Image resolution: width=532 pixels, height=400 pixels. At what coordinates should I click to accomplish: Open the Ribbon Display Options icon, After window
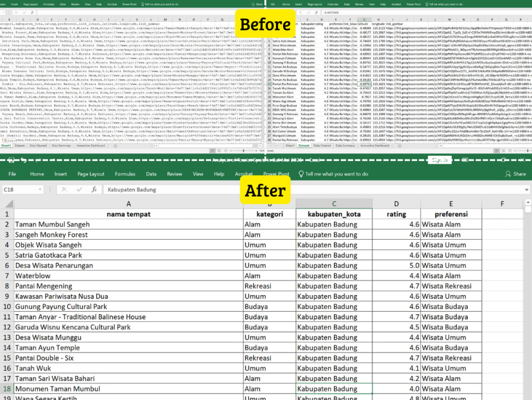coord(465,160)
